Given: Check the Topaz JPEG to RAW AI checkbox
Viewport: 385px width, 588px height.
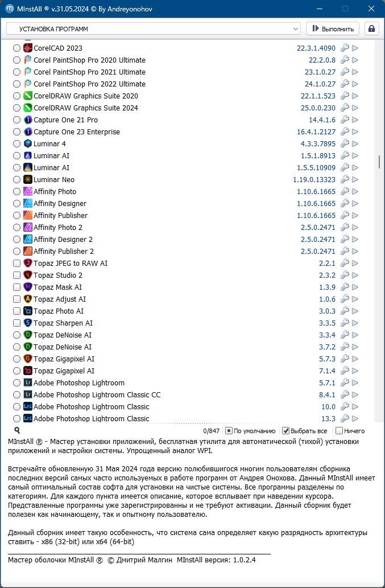Looking at the screenshot, I should click(x=16, y=263).
